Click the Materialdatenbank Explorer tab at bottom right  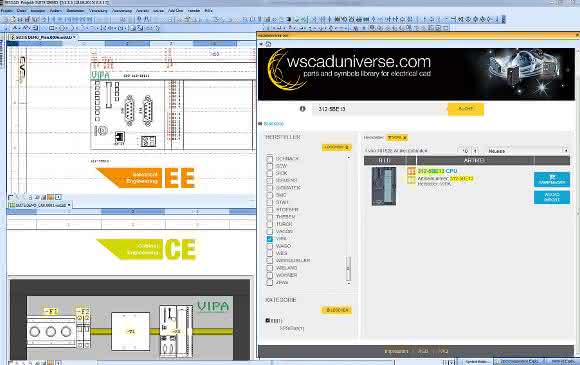519,362
